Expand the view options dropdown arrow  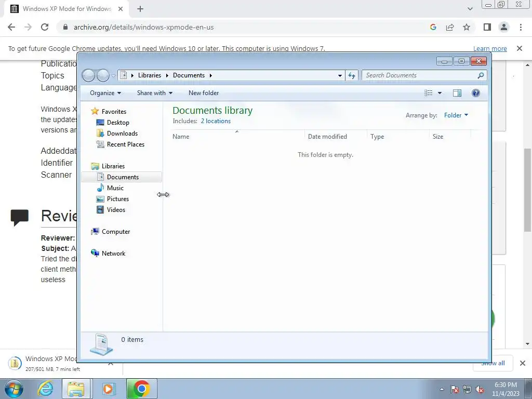440,93
